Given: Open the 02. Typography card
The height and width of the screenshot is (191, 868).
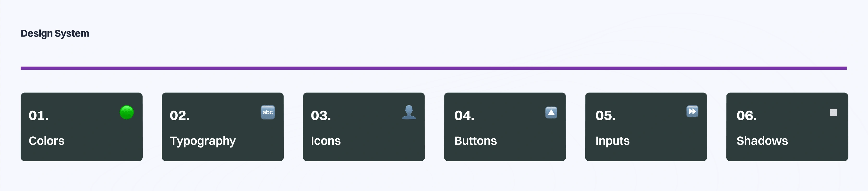Looking at the screenshot, I should [223, 127].
